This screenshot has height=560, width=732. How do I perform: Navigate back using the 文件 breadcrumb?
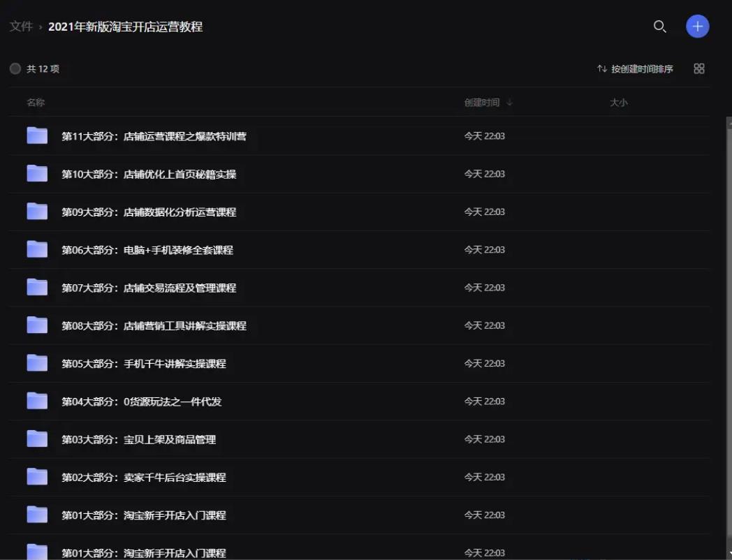point(21,26)
